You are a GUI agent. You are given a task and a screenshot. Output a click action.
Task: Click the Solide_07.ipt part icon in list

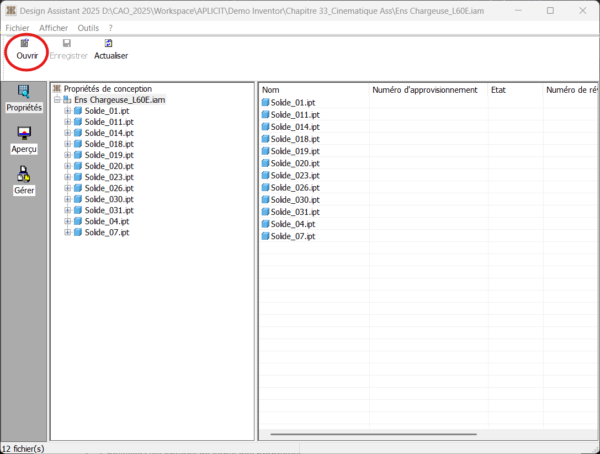click(x=266, y=236)
